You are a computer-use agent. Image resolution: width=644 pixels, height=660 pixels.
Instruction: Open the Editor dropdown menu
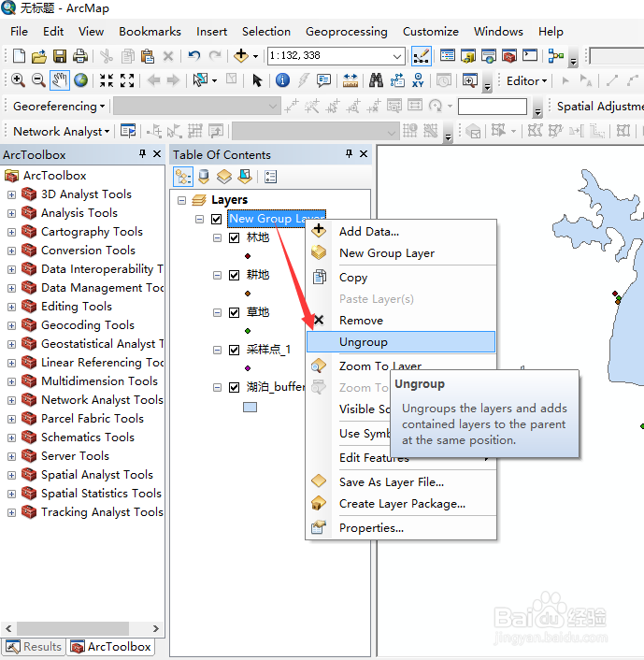pyautogui.click(x=526, y=80)
